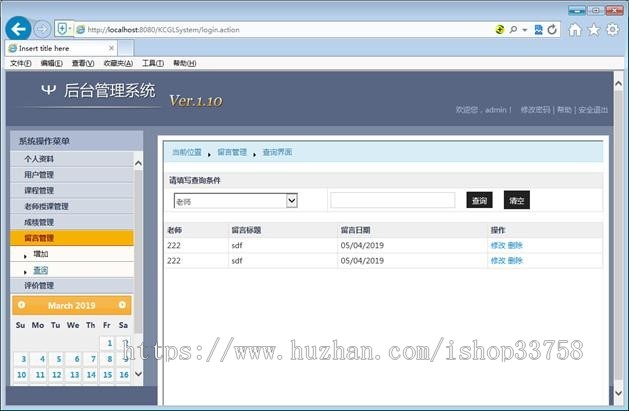Select March 7 in the calendar
Viewport: 629px width, 411px height.
click(91, 359)
